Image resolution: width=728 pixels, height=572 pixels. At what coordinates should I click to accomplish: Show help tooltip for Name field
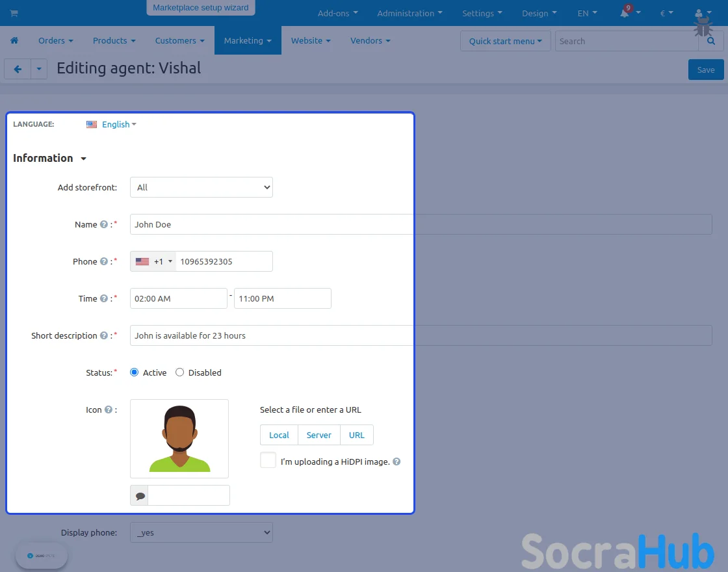point(104,224)
